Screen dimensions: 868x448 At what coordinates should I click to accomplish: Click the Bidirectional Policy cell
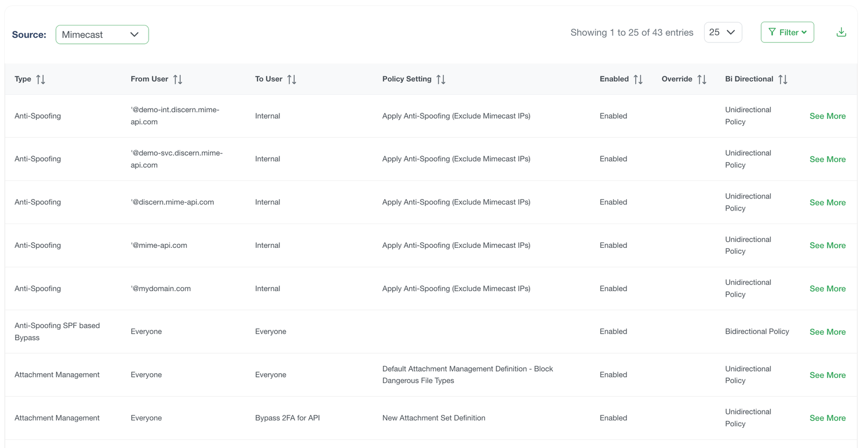757,331
